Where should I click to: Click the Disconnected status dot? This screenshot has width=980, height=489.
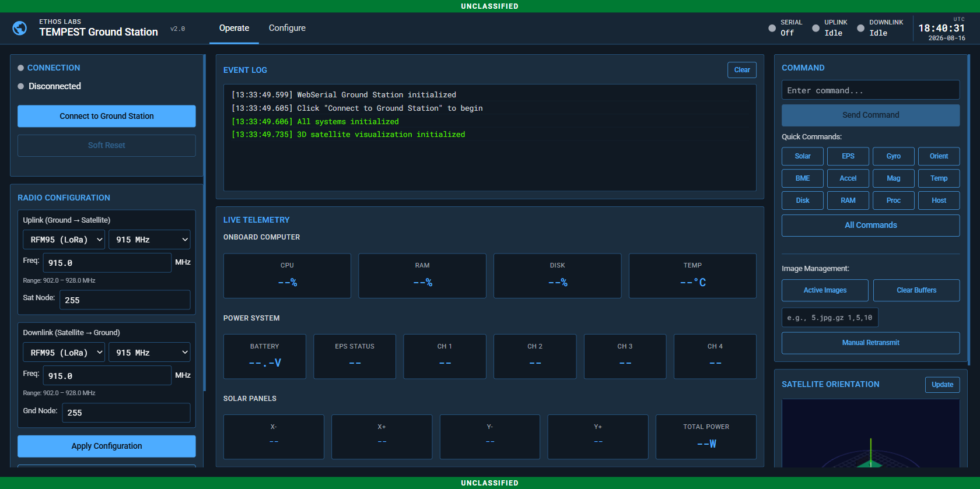pyautogui.click(x=21, y=86)
